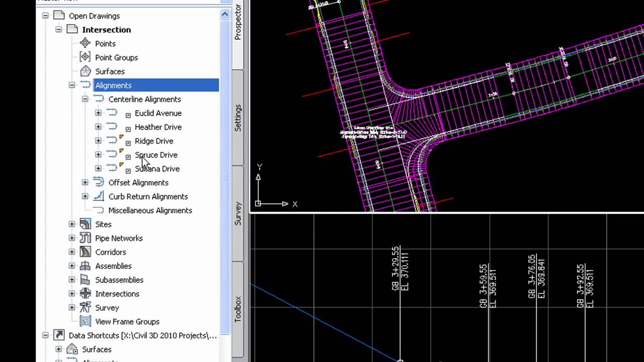This screenshot has height=362, width=644.
Task: Expand the Euclid Avenue alignment
Action: [x=98, y=113]
